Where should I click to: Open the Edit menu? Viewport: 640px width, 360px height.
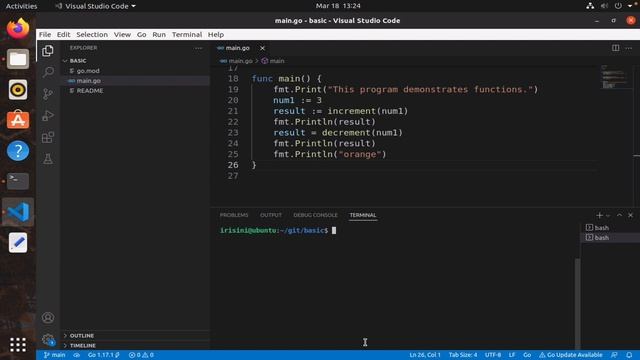[x=63, y=35]
